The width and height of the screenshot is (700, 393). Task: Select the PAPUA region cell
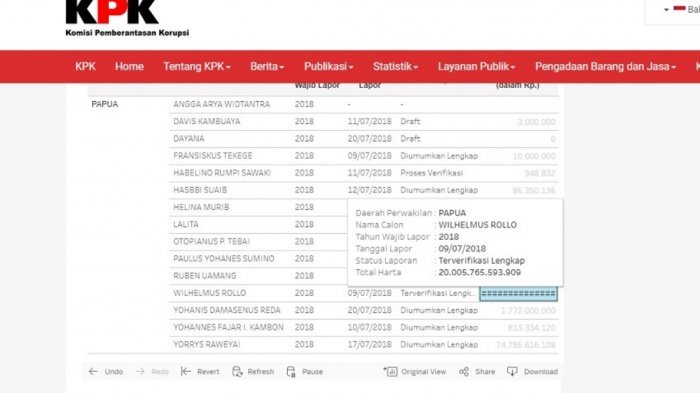[x=105, y=104]
